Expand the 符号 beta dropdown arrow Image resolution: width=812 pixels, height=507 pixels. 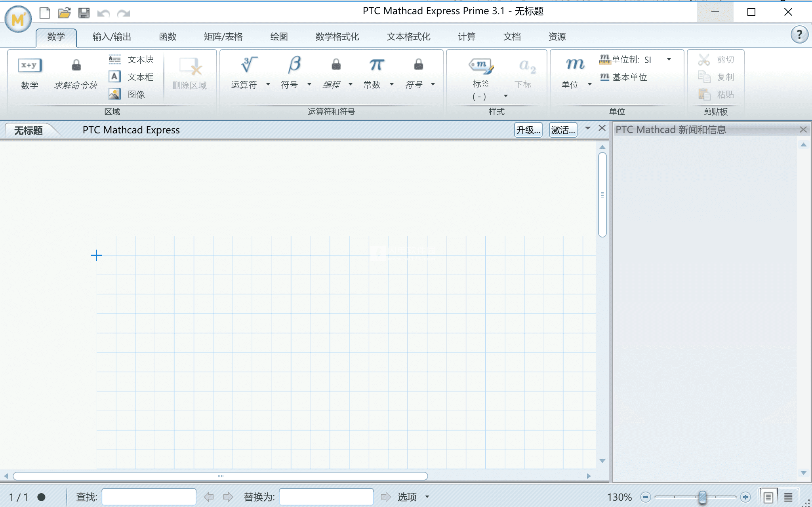point(309,84)
